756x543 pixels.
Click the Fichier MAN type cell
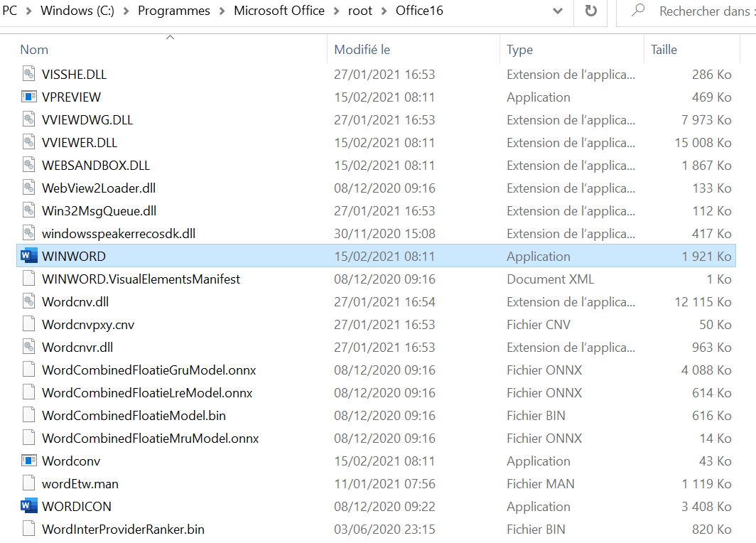(x=541, y=484)
